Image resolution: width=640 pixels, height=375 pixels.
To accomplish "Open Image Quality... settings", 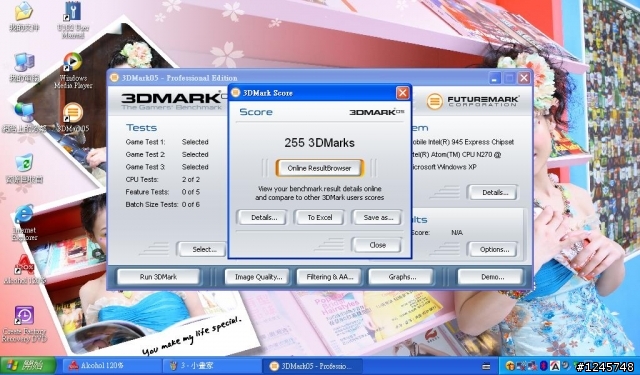I will (x=258, y=277).
